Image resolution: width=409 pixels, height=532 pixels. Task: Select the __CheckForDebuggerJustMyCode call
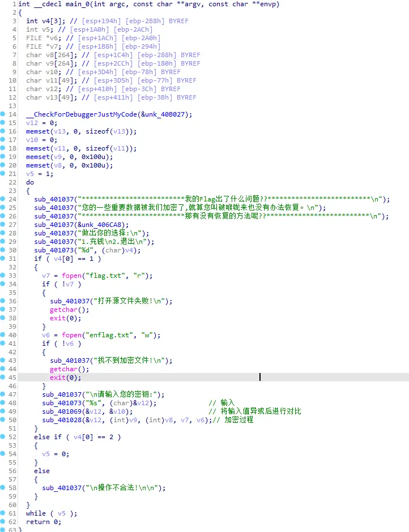82,114
